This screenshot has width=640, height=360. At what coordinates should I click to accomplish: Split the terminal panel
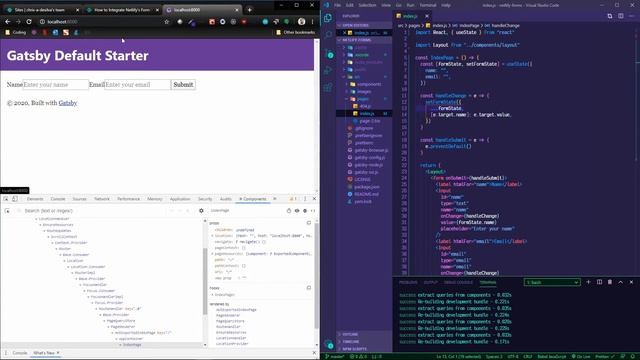[x=599, y=282]
